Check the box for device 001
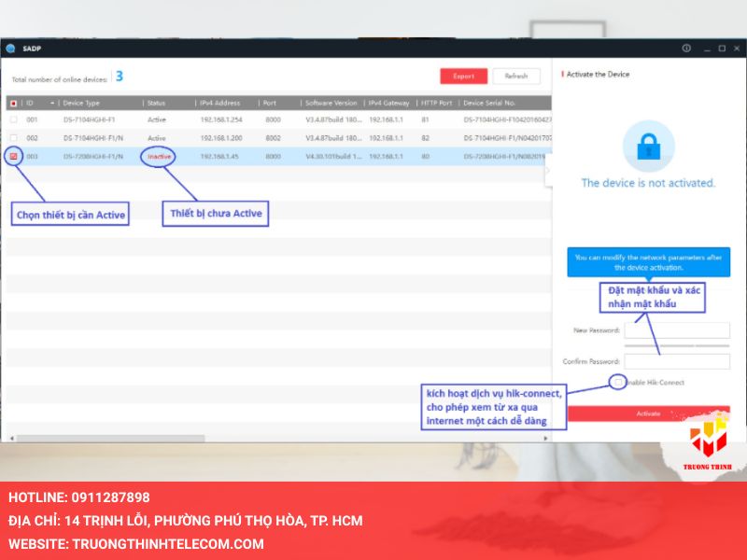Screen dimensions: 747x560 pyautogui.click(x=13, y=119)
